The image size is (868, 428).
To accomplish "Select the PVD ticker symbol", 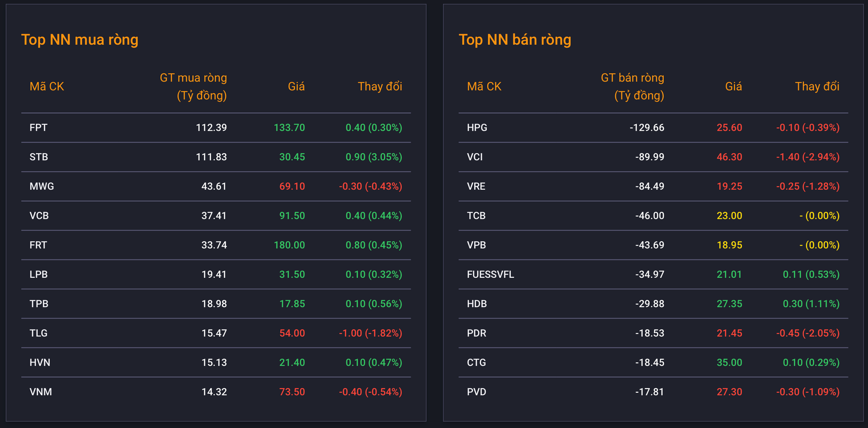I will coord(476,392).
